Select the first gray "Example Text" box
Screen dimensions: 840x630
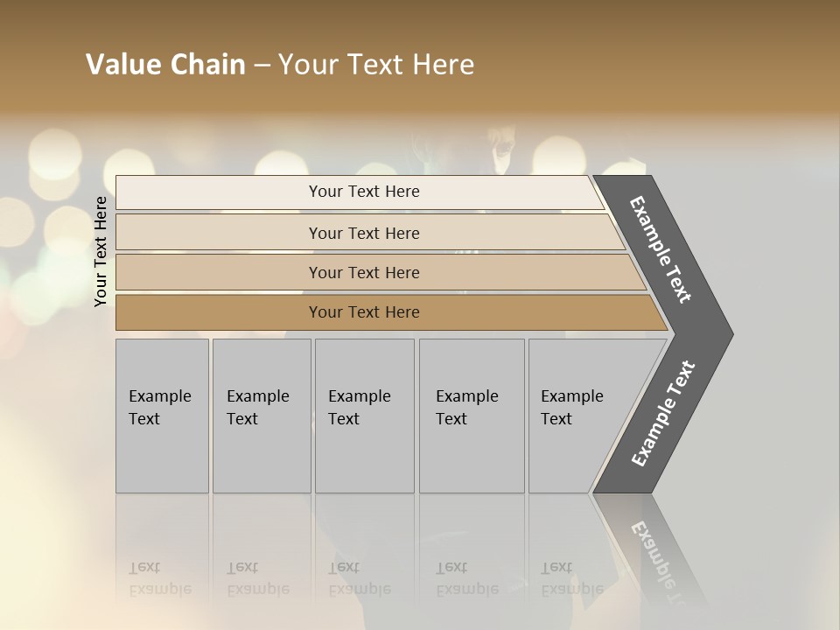(x=162, y=415)
